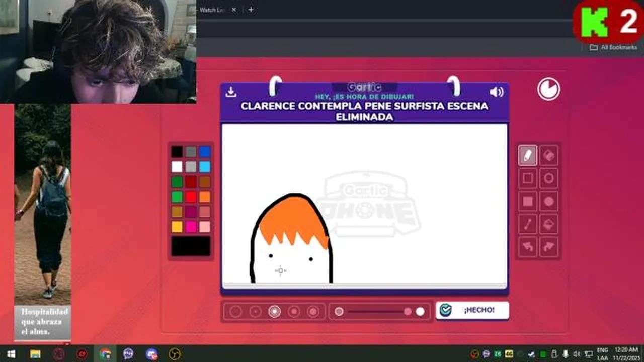Mute the game sound with speaker icon
This screenshot has width=644, height=362.
pyautogui.click(x=497, y=92)
